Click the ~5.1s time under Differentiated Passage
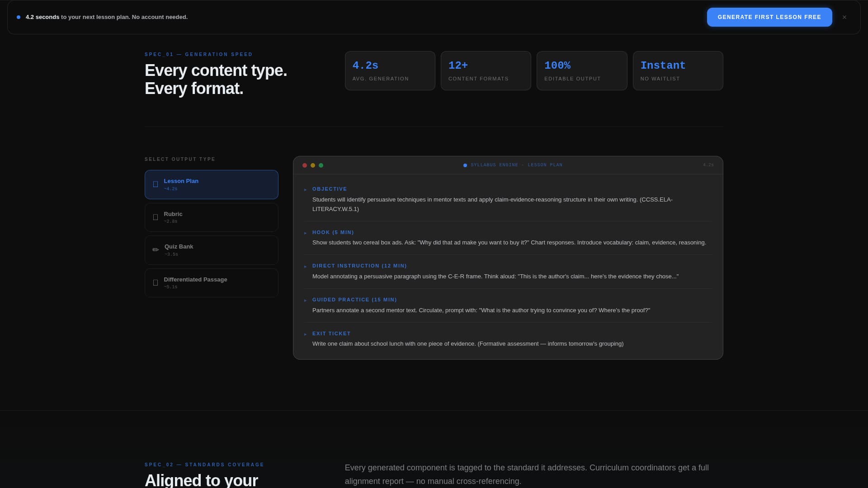868x488 pixels. [170, 287]
